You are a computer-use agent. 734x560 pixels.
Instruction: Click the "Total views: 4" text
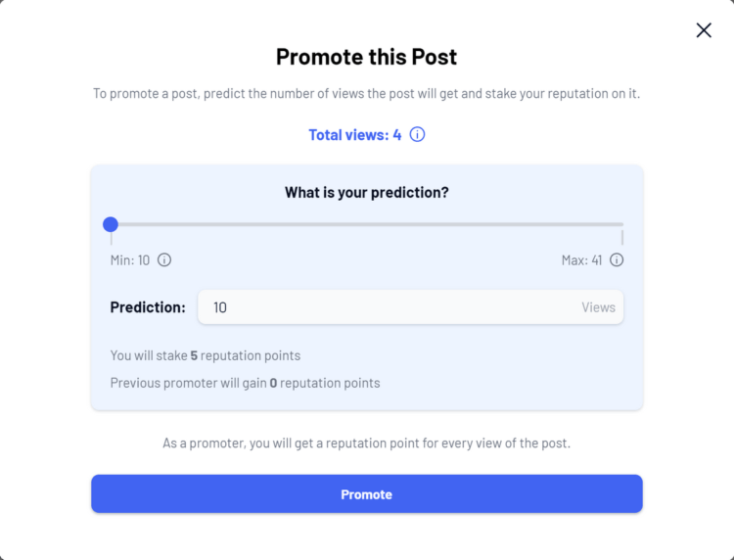click(x=355, y=135)
